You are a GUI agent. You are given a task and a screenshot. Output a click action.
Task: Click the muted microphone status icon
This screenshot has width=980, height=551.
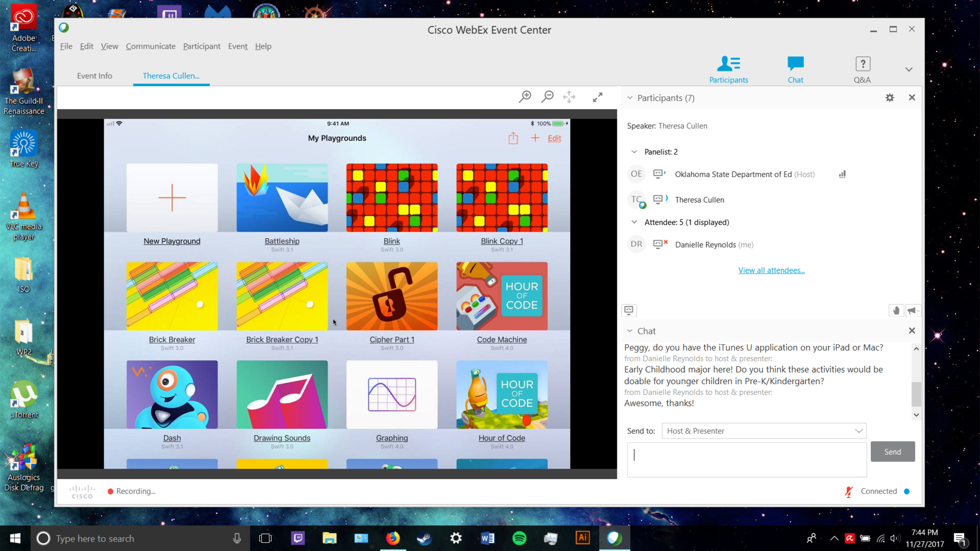click(848, 492)
